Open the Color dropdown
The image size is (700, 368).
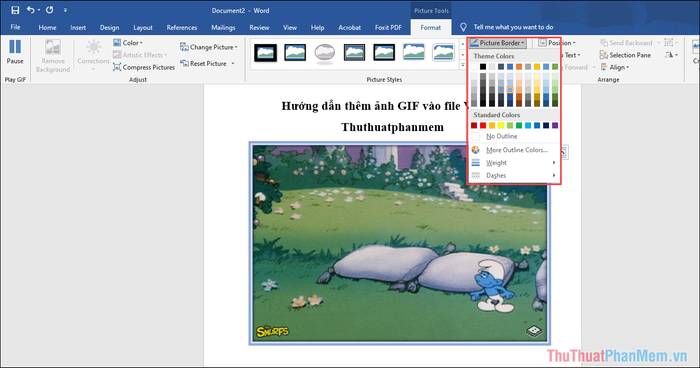(x=128, y=43)
